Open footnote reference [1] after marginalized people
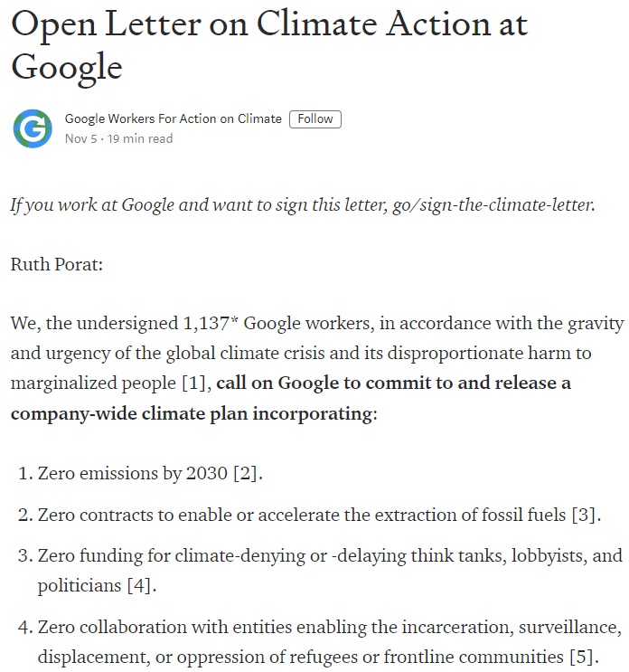The height and width of the screenshot is (672, 629). 192,383
